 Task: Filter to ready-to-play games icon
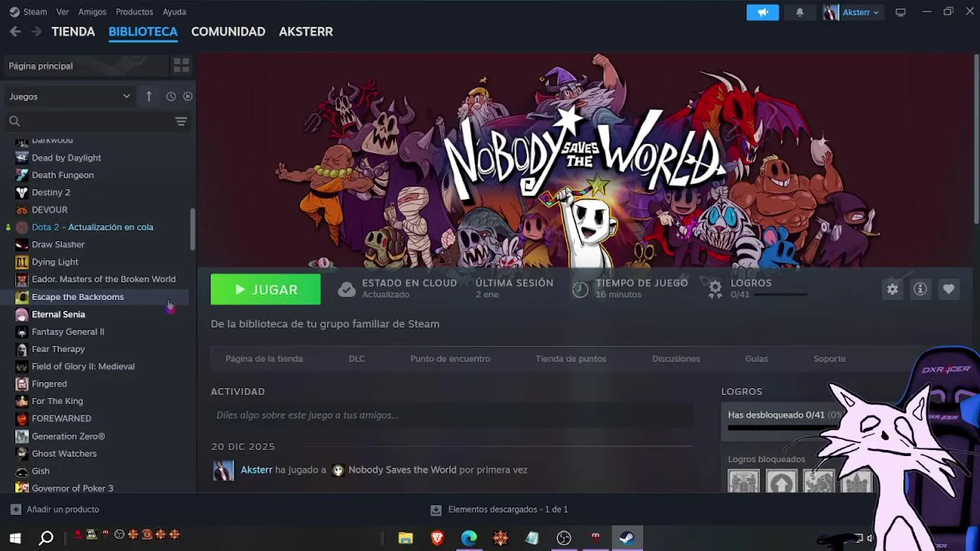[188, 96]
